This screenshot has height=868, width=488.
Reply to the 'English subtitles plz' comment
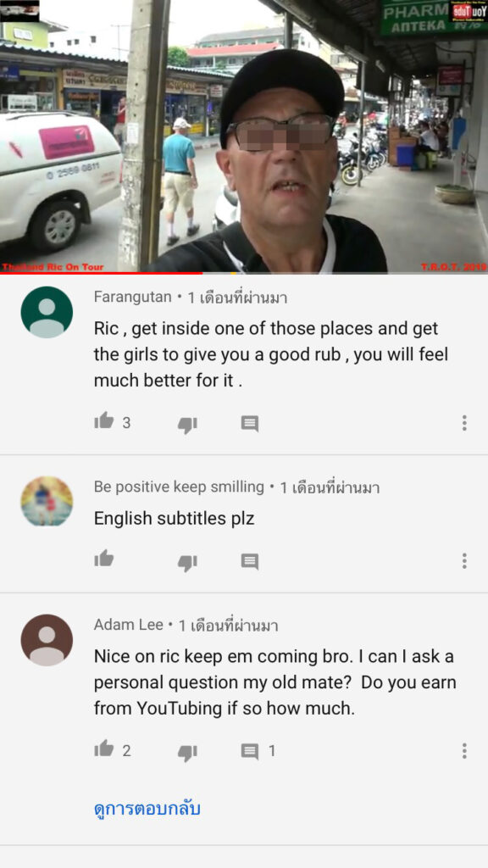tap(250, 561)
